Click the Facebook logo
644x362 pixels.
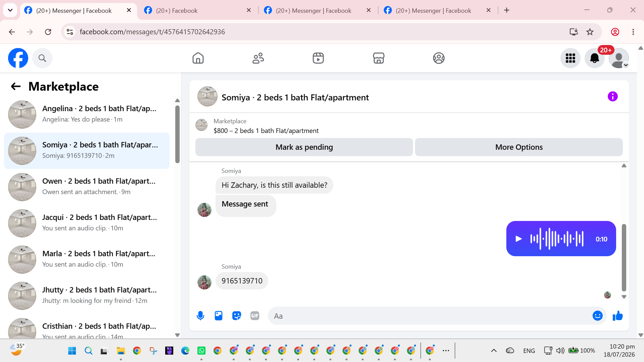point(18,58)
